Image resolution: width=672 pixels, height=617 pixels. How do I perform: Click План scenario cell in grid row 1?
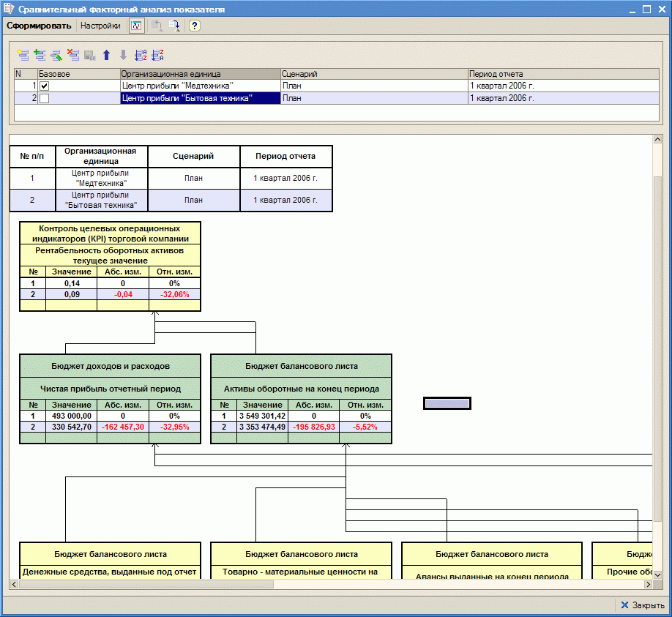click(x=374, y=86)
